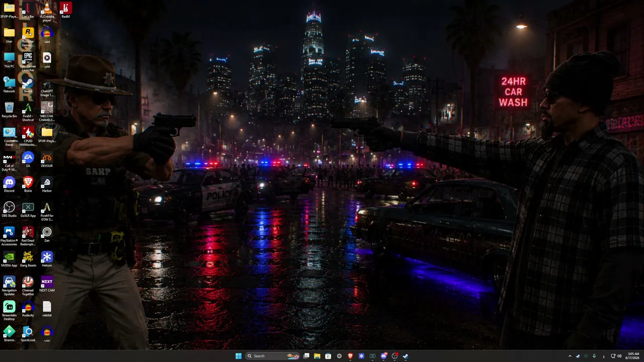This screenshot has width=644, height=362.
Task: Open Task View from the taskbar
Action: tap(306, 356)
